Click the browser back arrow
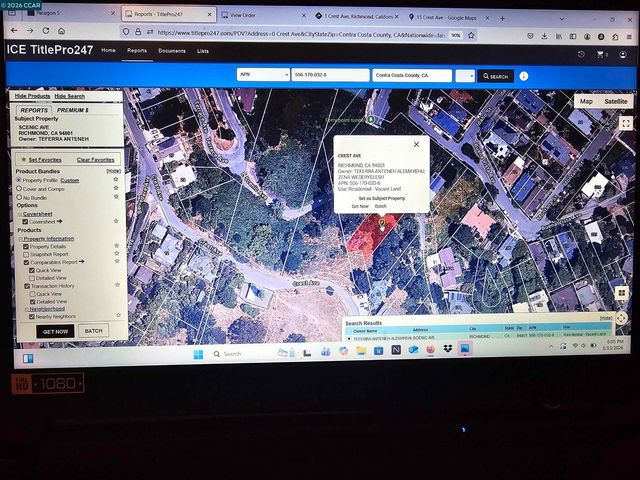This screenshot has width=640, height=480. pos(15,32)
